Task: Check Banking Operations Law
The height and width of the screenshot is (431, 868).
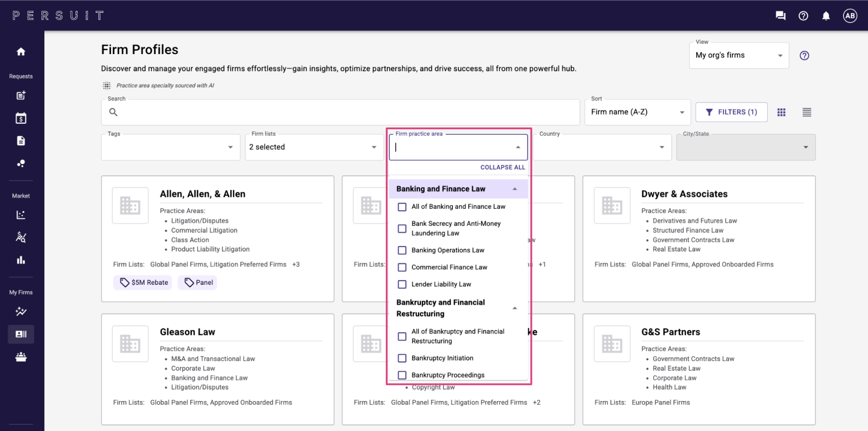Action: pyautogui.click(x=402, y=250)
